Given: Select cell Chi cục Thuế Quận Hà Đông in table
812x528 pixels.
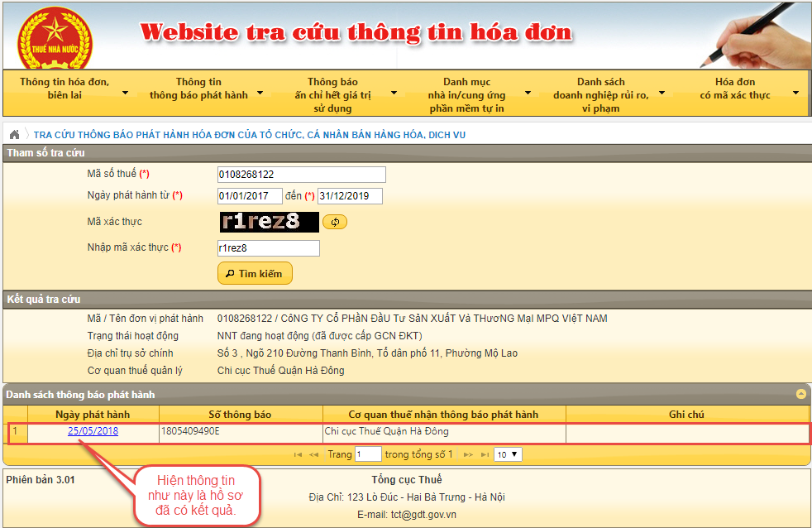Looking at the screenshot, I should click(444, 431).
